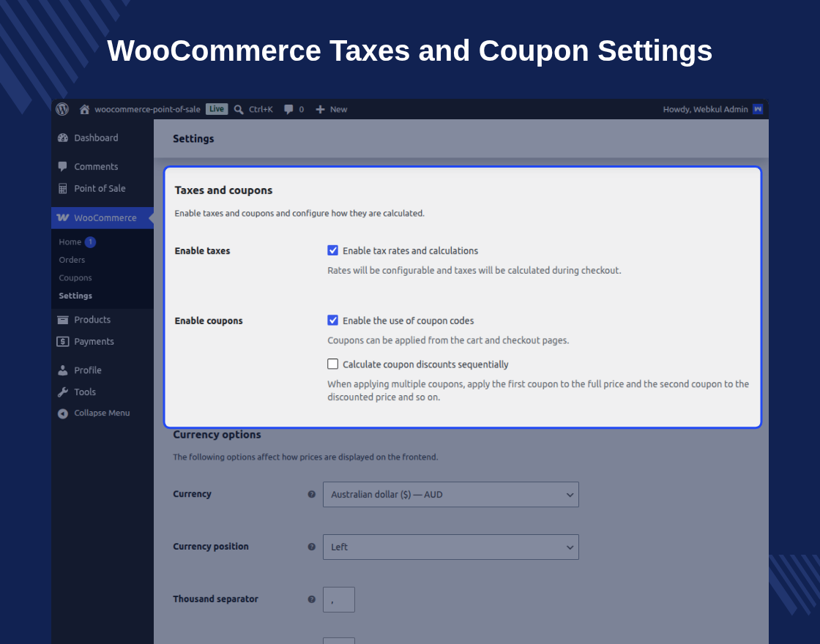Open Profile menu item
This screenshot has width=820, height=644.
[102, 370]
